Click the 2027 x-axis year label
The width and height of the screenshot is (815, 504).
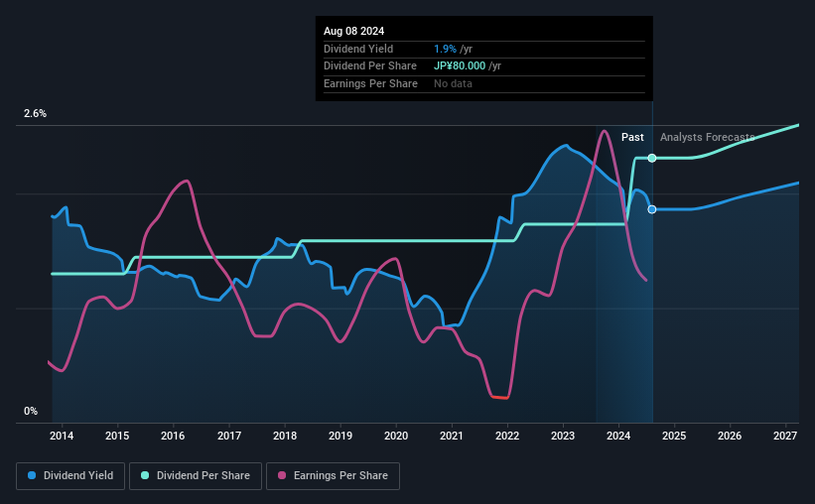point(785,436)
